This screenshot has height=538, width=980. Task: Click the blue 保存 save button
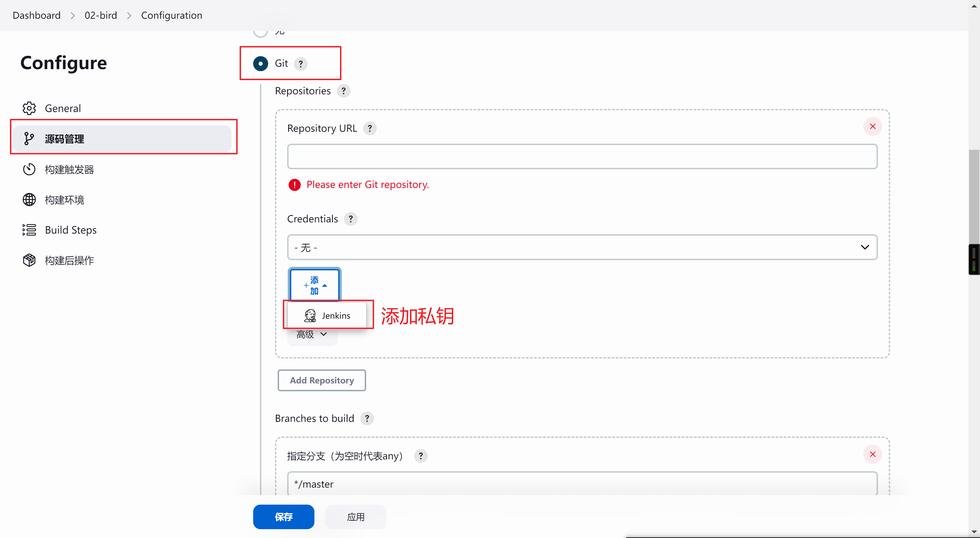[x=283, y=517]
